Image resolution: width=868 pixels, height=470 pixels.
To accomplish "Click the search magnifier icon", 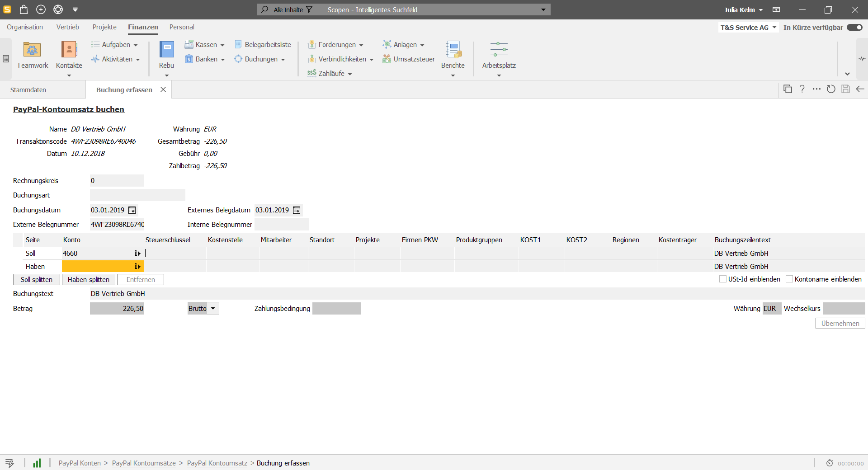I will [x=264, y=9].
